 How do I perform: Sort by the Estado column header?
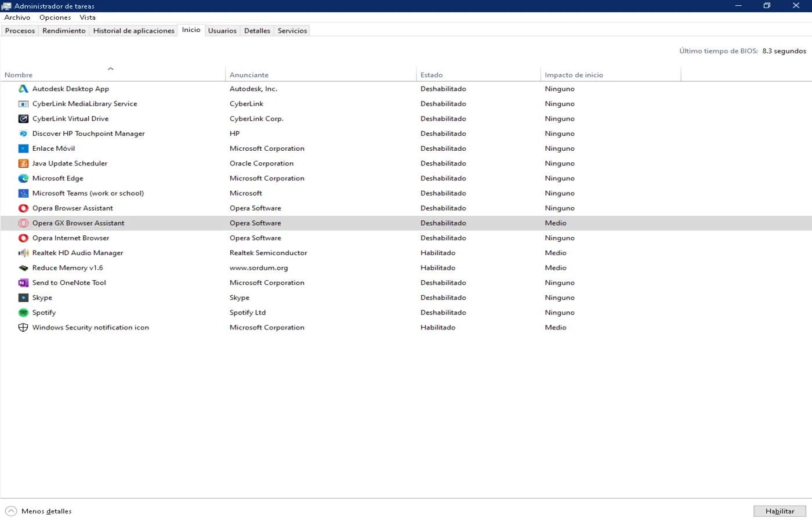[432, 75]
